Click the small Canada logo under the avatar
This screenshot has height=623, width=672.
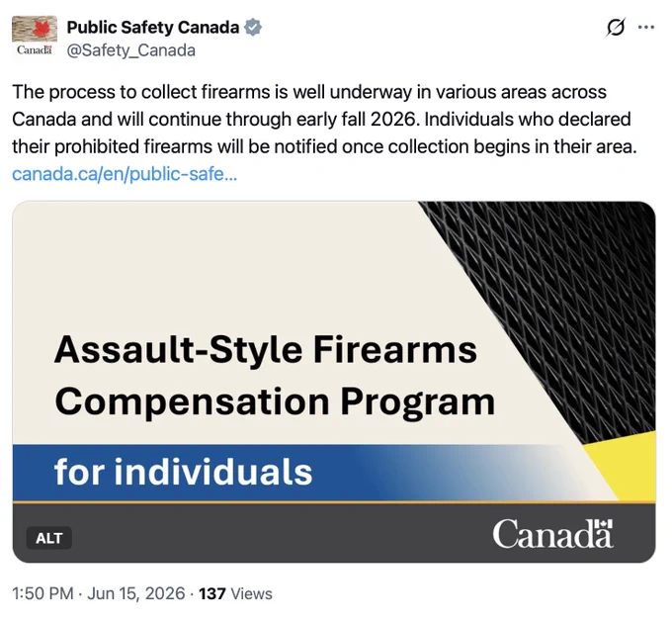point(35,49)
